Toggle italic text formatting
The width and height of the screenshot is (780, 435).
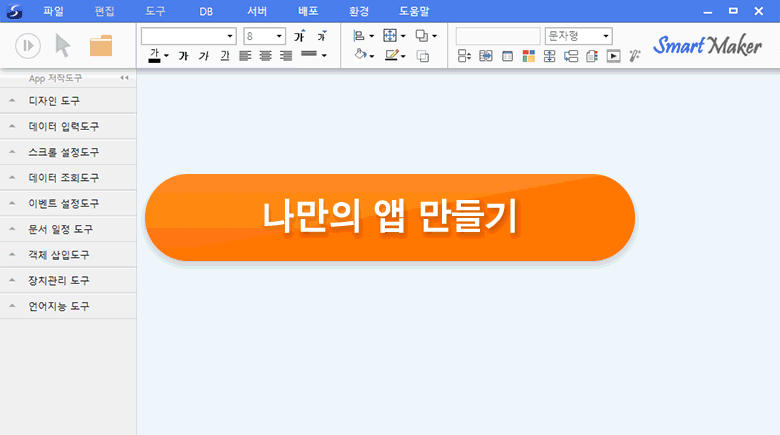(203, 56)
